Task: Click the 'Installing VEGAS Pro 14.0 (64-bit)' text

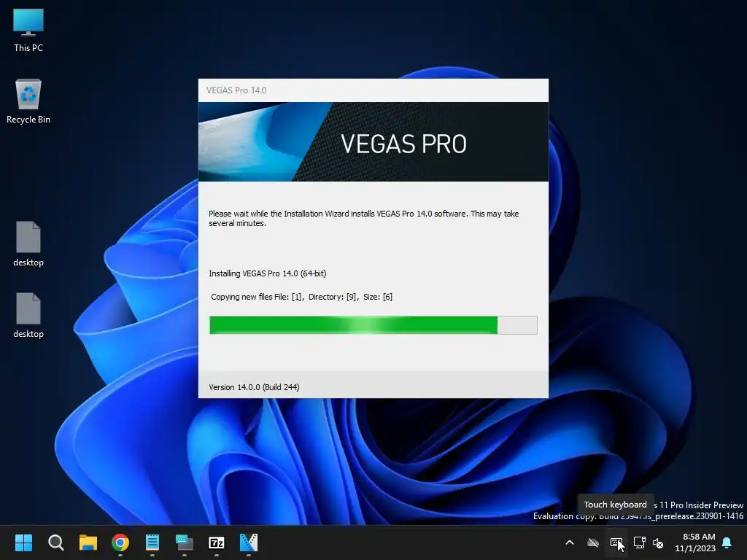Action: click(267, 273)
